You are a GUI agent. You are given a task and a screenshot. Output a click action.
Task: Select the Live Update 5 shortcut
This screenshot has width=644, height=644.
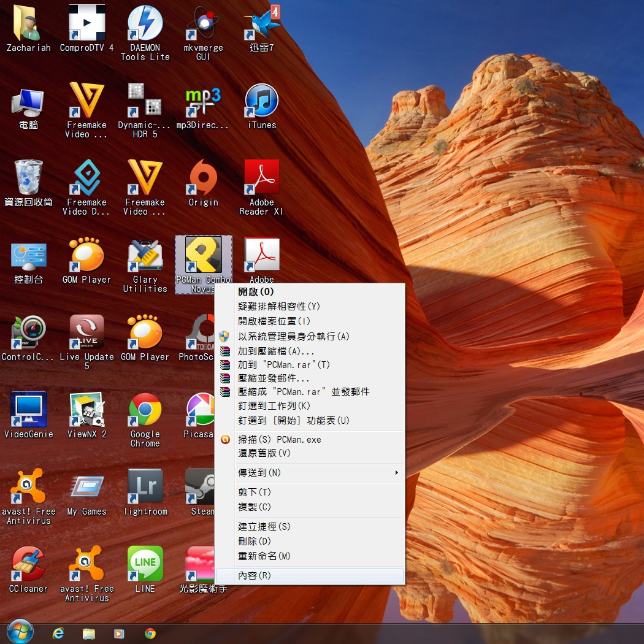86,342
